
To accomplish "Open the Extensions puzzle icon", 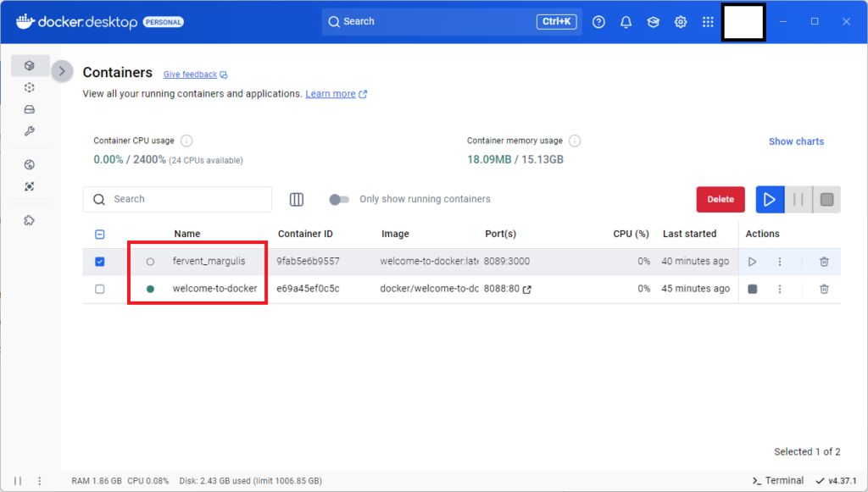I will coord(30,220).
